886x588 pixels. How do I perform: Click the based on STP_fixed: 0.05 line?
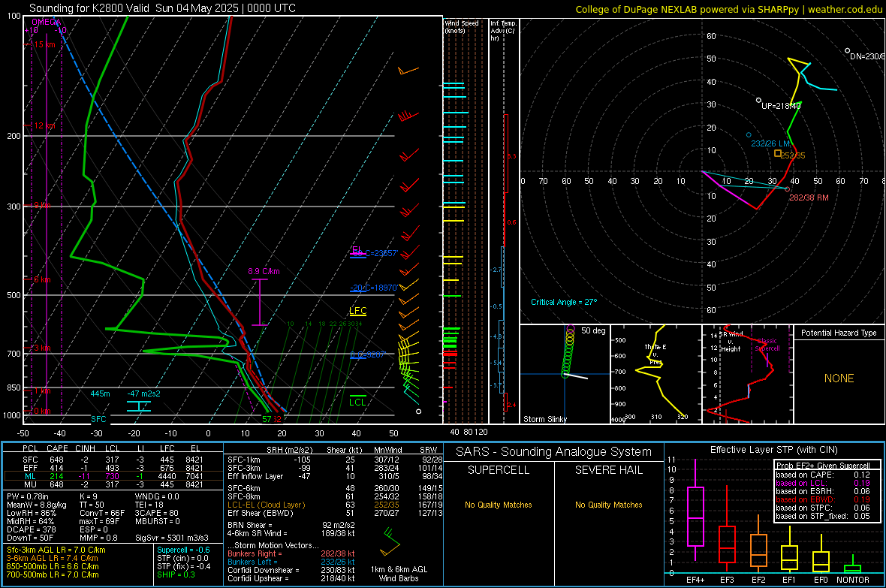point(823,516)
